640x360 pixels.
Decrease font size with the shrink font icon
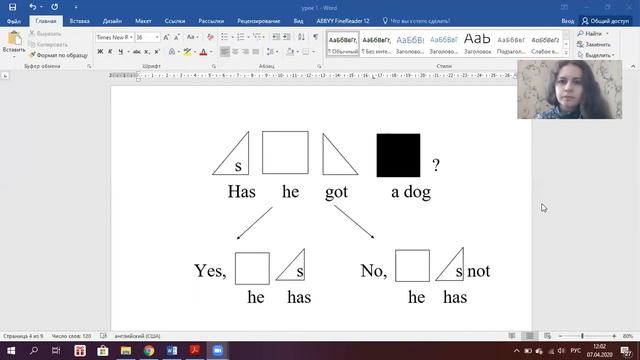coord(177,37)
